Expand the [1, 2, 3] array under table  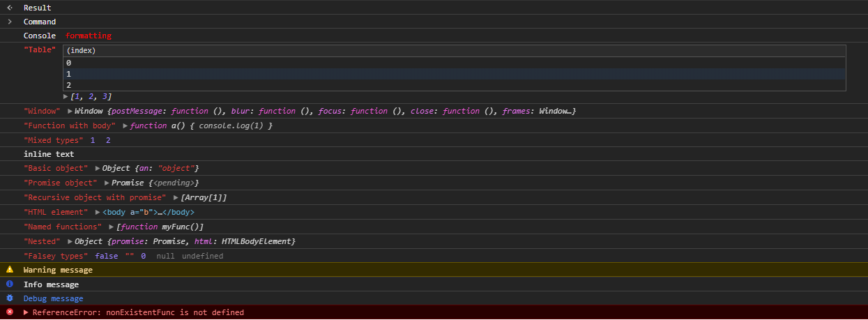(66, 97)
